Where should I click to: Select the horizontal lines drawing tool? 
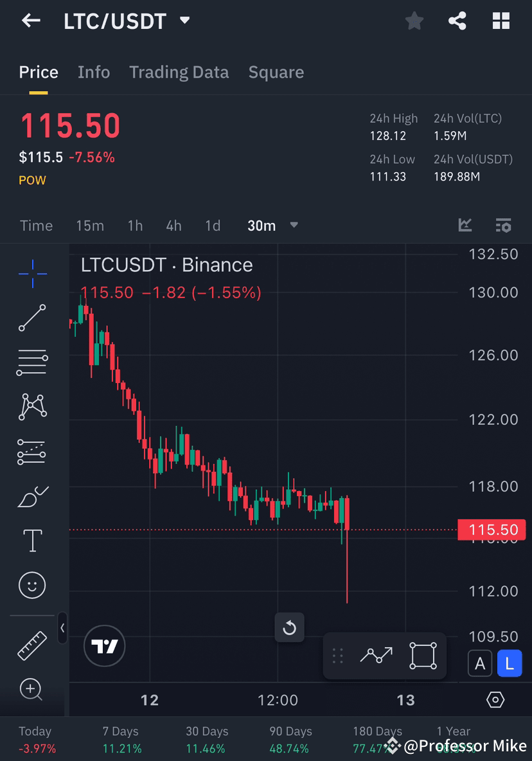point(31,362)
